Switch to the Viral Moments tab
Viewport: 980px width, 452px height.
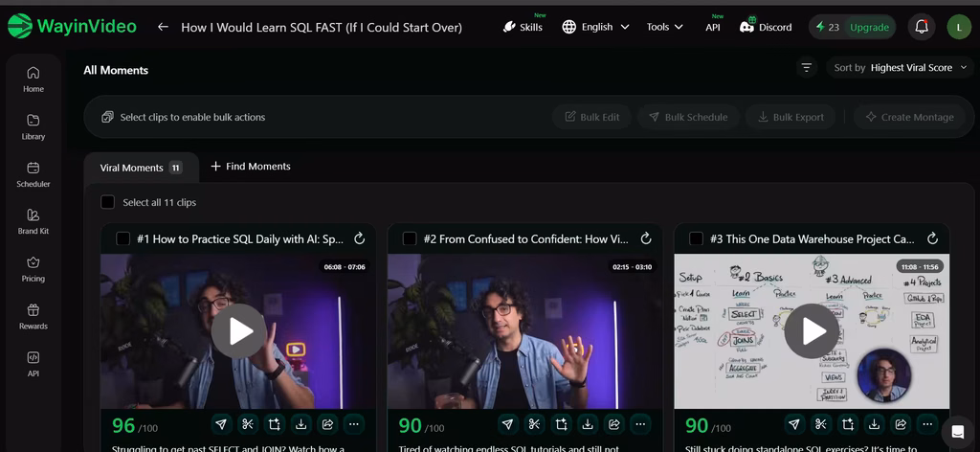pos(142,168)
